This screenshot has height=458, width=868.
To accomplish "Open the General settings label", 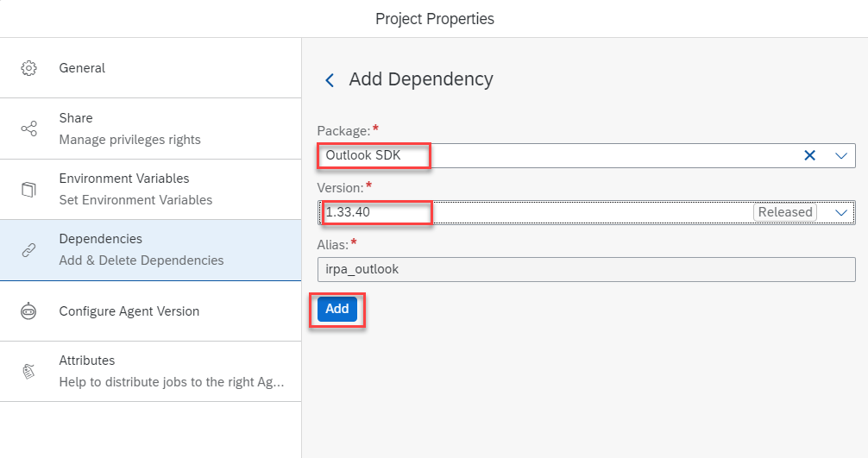I will click(82, 68).
